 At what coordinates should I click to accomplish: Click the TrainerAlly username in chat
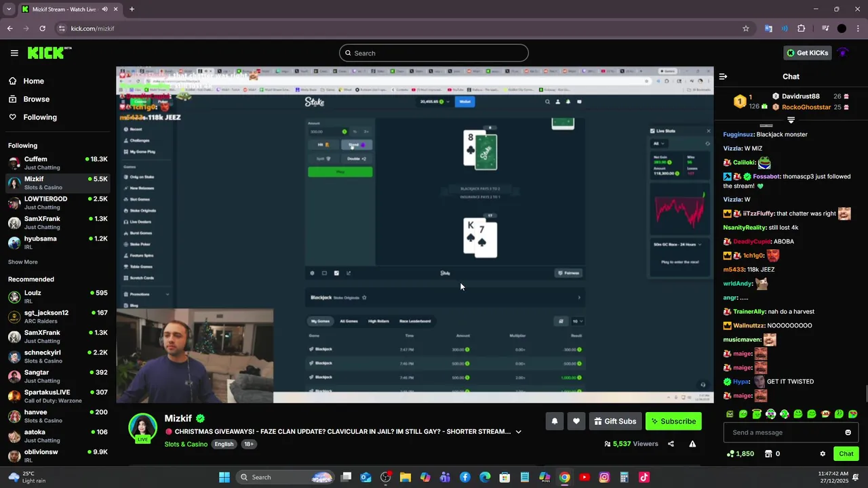(x=749, y=312)
